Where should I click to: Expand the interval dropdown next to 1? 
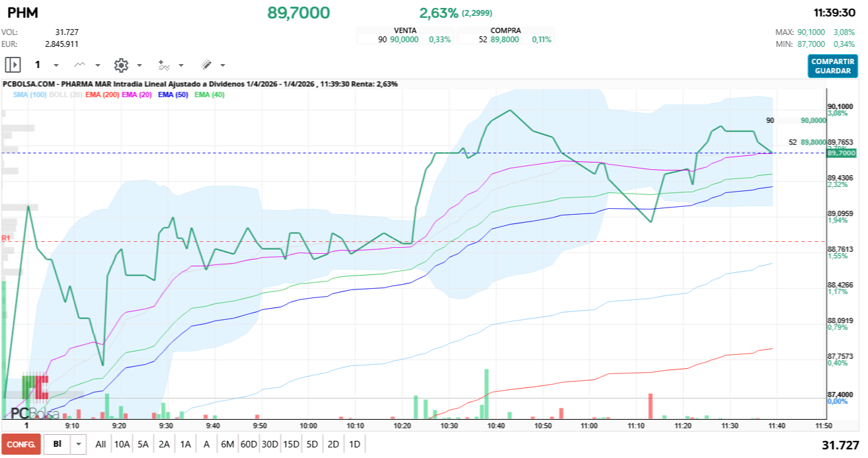[56, 65]
